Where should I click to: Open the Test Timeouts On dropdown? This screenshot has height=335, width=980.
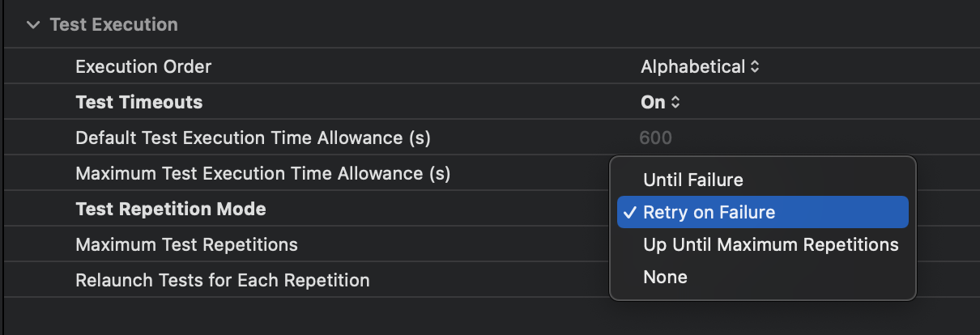[654, 103]
